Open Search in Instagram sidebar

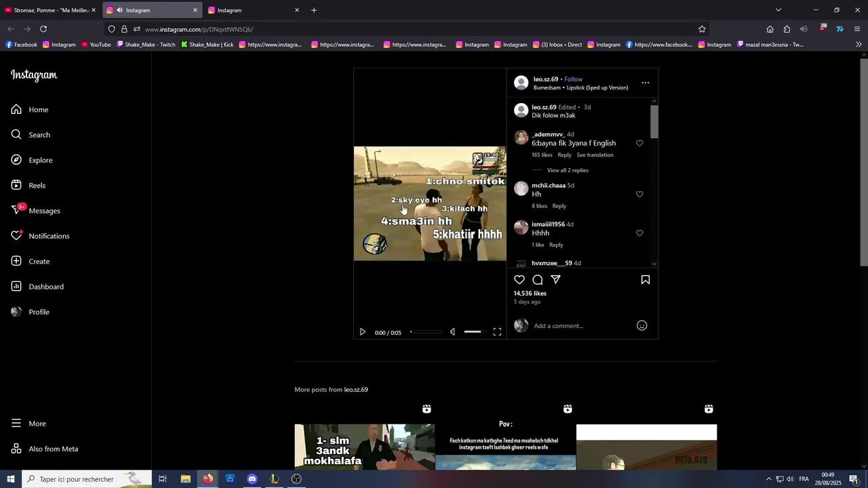coord(31,135)
